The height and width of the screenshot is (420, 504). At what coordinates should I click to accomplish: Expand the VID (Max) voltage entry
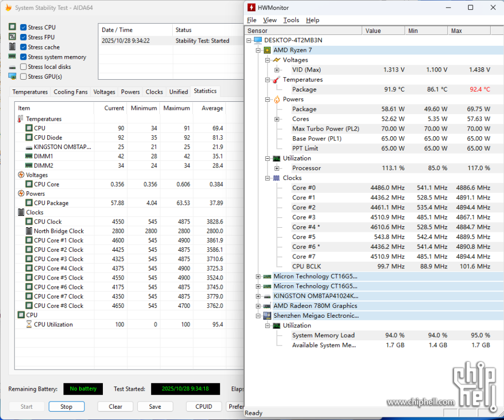pyautogui.click(x=277, y=70)
